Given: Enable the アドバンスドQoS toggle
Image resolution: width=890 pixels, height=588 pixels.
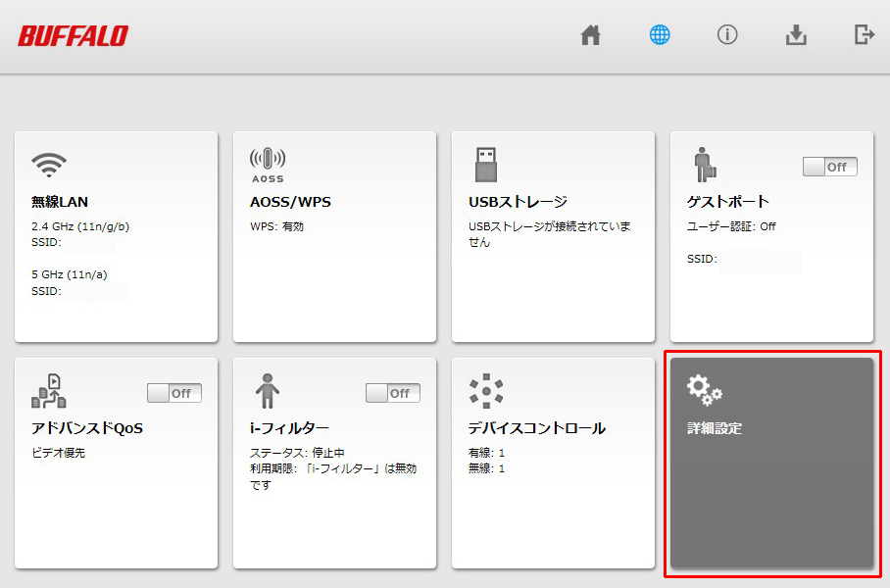Looking at the screenshot, I should point(174,393).
